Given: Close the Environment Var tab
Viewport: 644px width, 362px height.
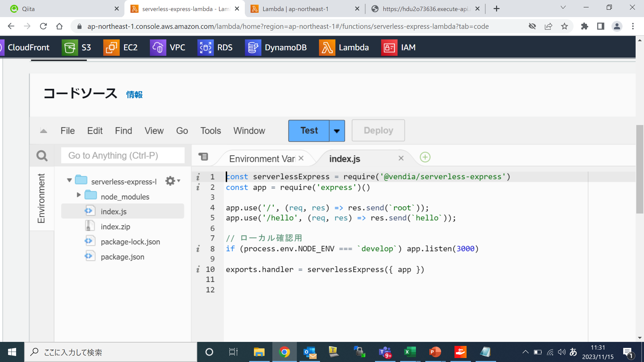Looking at the screenshot, I should pyautogui.click(x=301, y=158).
